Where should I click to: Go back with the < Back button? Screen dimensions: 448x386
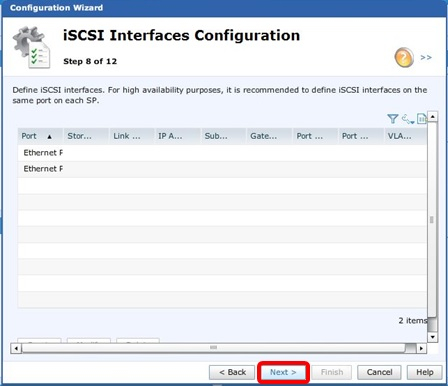tap(232, 372)
